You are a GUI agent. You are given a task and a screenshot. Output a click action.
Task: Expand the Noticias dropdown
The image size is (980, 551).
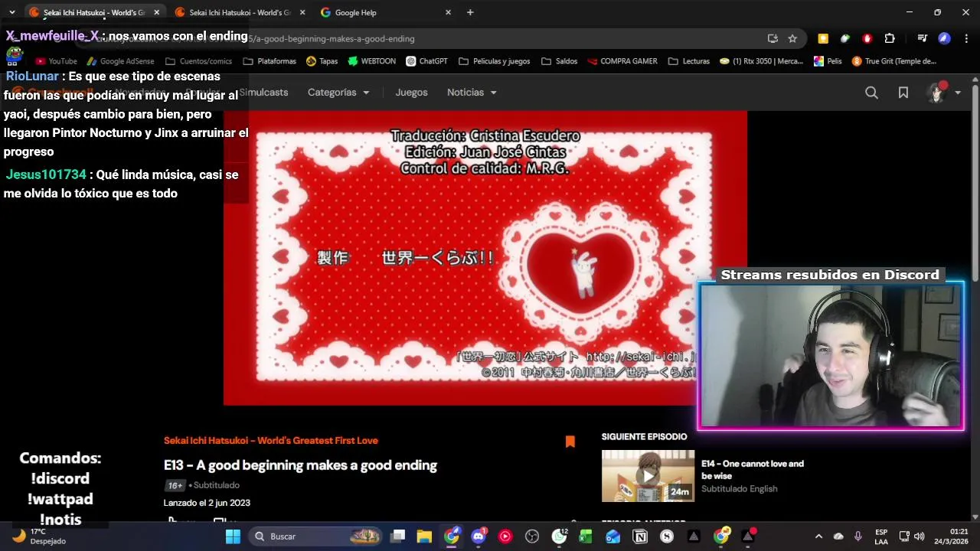(472, 93)
